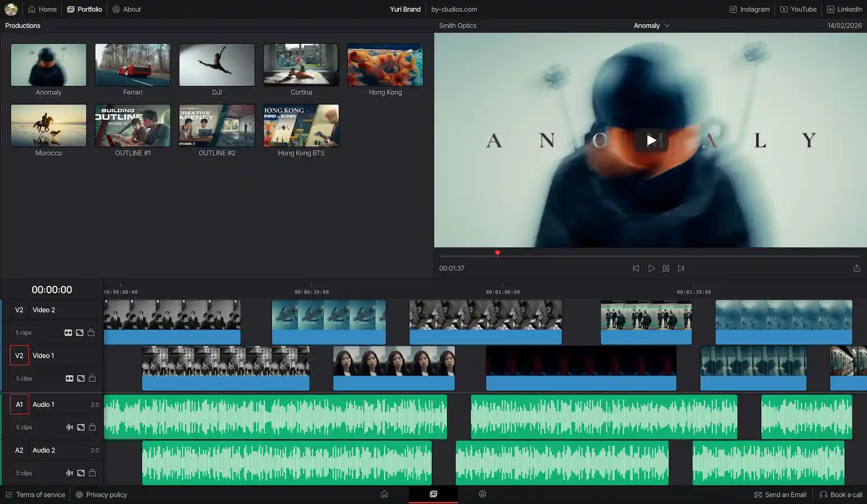Open the Instagram link in the header
Viewport: 867px width, 504px height.
pos(749,10)
